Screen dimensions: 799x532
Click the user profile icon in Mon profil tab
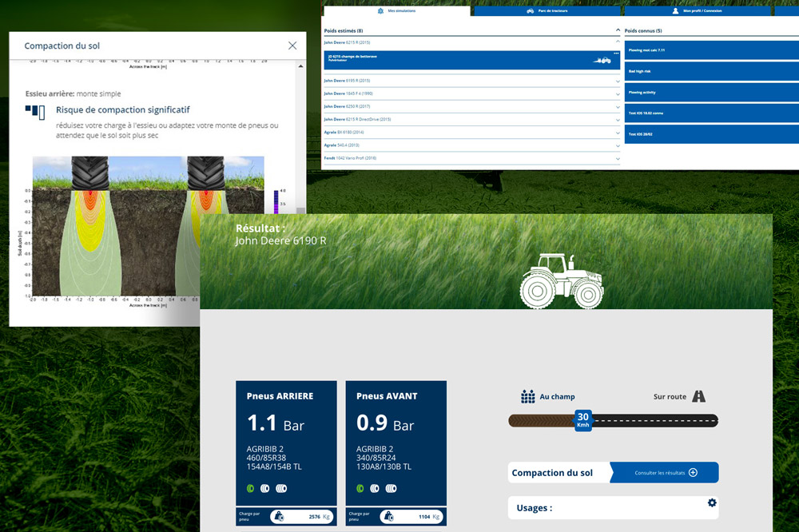pos(676,10)
